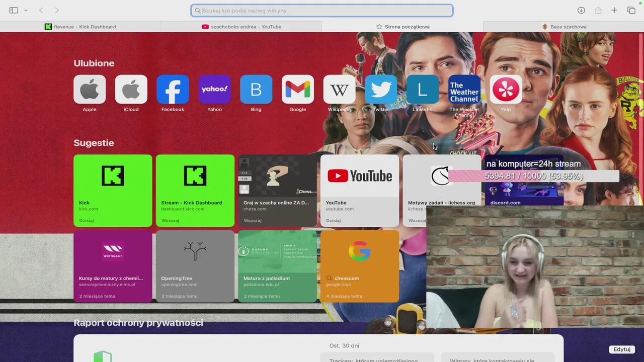
Task: Click the Edytuj button
Action: click(x=622, y=349)
